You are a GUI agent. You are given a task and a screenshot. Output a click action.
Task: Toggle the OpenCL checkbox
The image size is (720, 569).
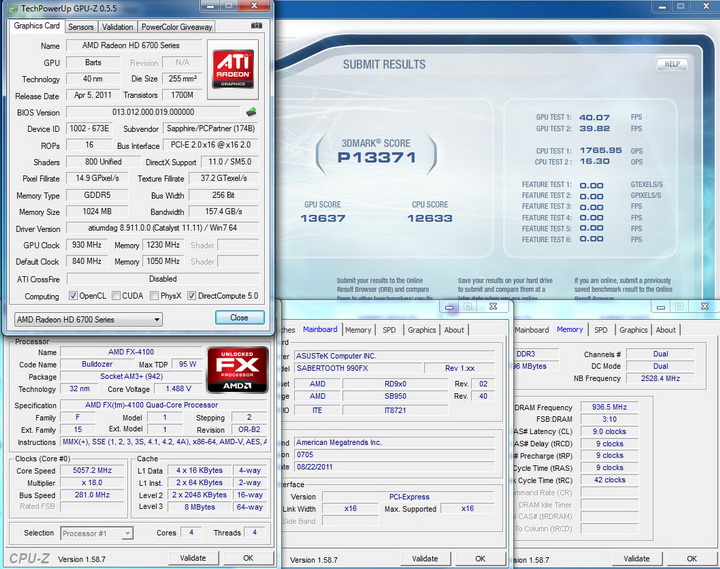pos(73,295)
